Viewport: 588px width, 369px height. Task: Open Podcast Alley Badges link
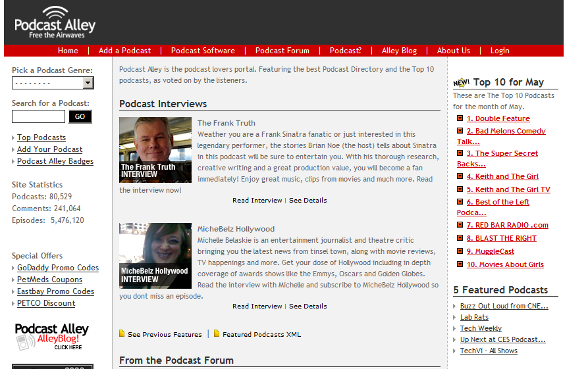coord(55,161)
